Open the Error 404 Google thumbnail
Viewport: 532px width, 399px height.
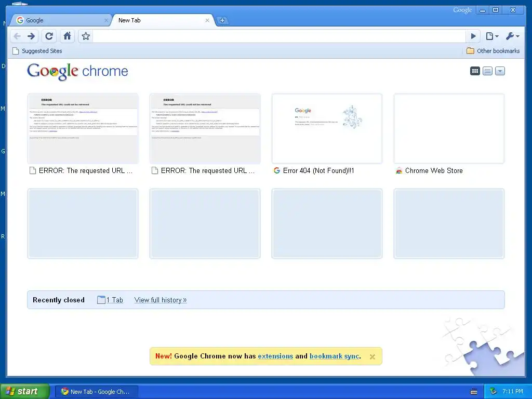[x=327, y=129]
